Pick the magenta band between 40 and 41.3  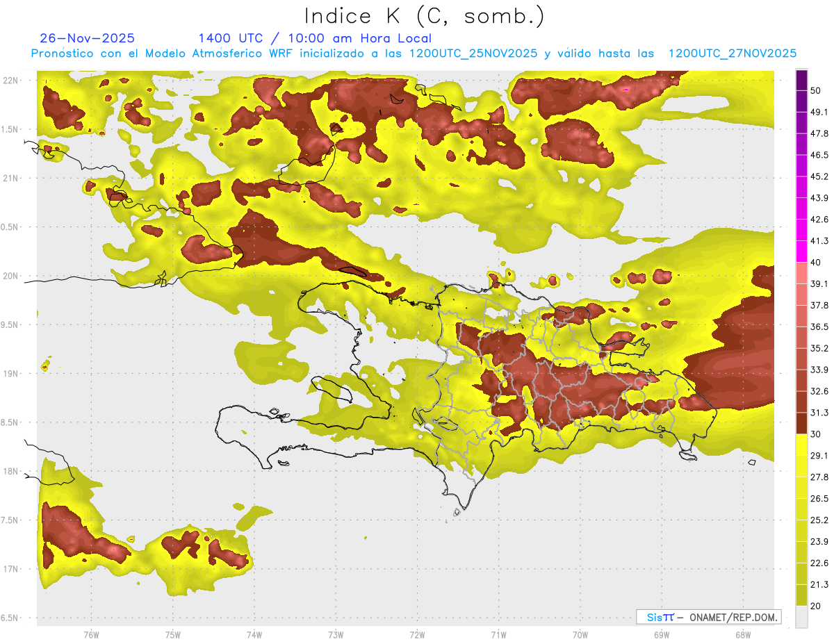pyautogui.click(x=801, y=251)
